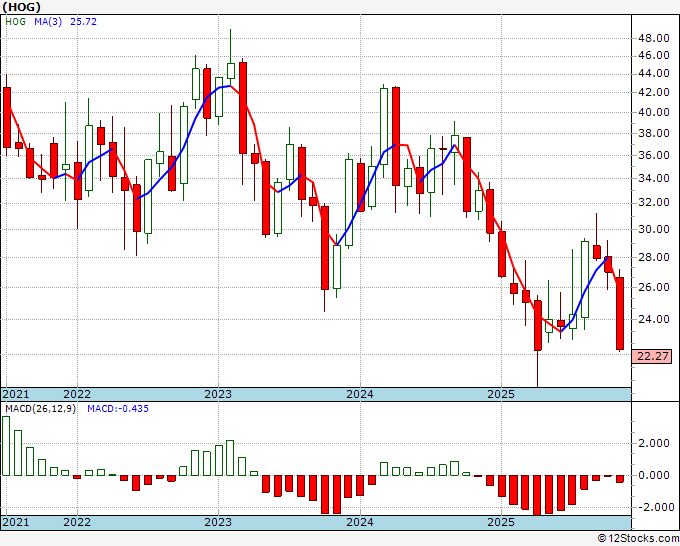Click 2023 on the price chart time axis
This screenshot has height=546, width=680.
pos(218,394)
